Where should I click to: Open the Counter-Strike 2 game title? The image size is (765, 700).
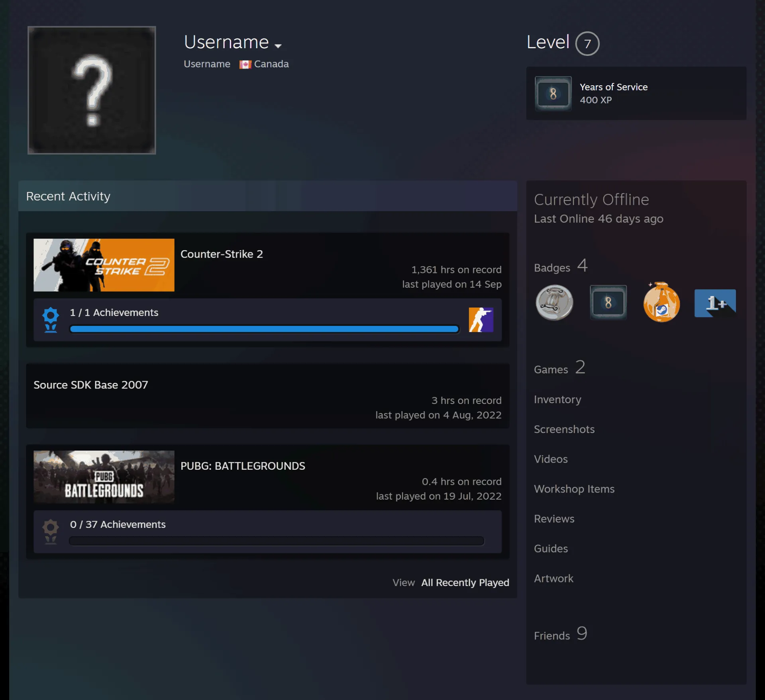pos(222,254)
